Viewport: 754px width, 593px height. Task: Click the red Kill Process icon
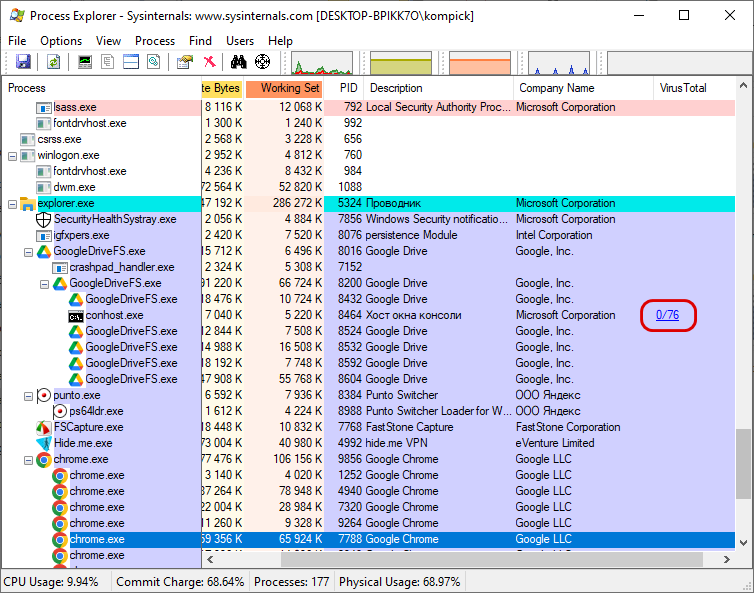(209, 62)
